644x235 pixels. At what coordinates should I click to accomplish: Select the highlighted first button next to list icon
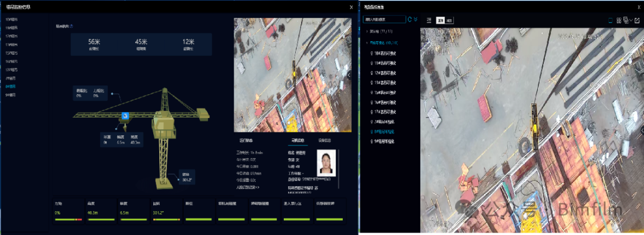440,20
